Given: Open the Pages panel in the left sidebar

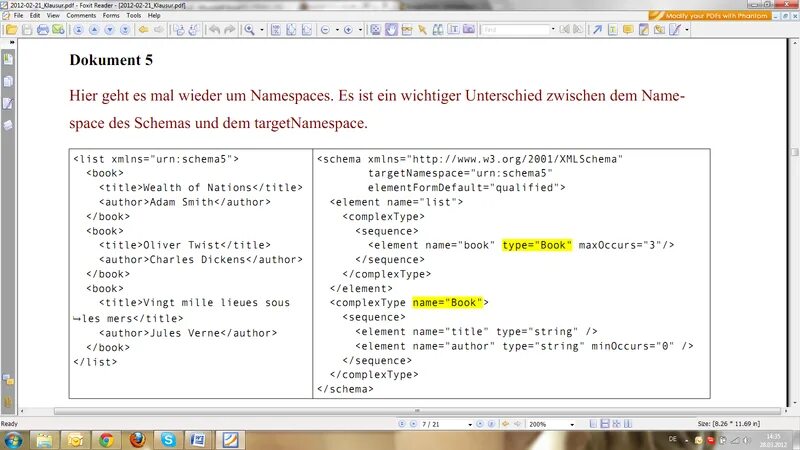Looking at the screenshot, I should point(8,81).
